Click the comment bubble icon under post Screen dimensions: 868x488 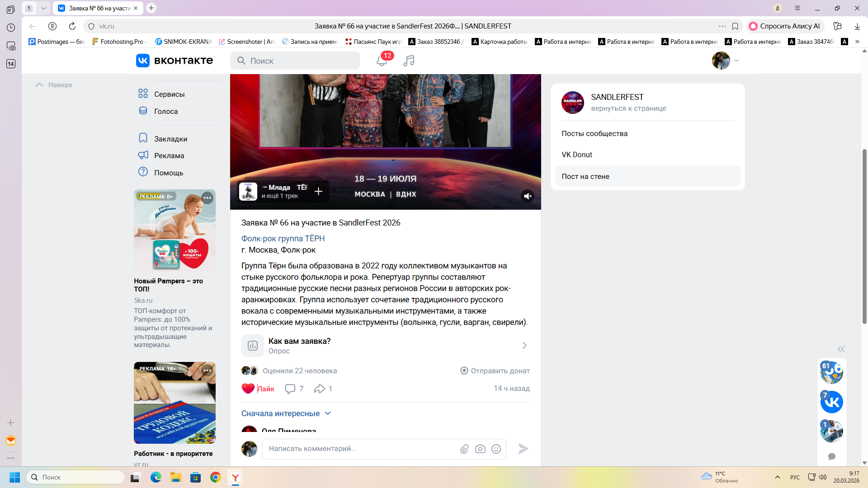290,389
